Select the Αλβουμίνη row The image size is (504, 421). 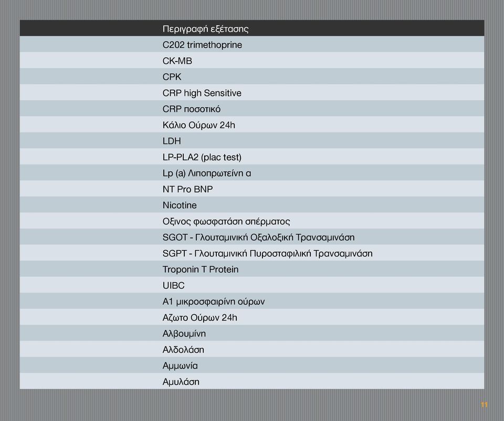pos(252,333)
